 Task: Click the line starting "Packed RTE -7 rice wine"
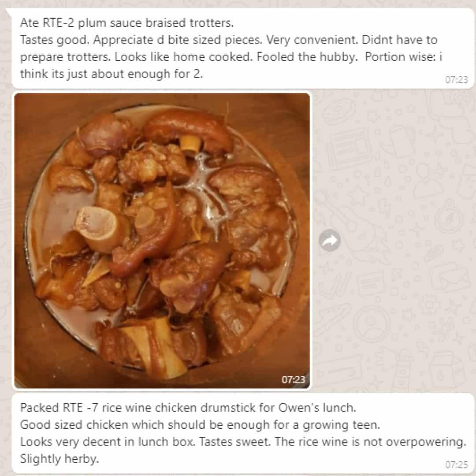(188, 408)
